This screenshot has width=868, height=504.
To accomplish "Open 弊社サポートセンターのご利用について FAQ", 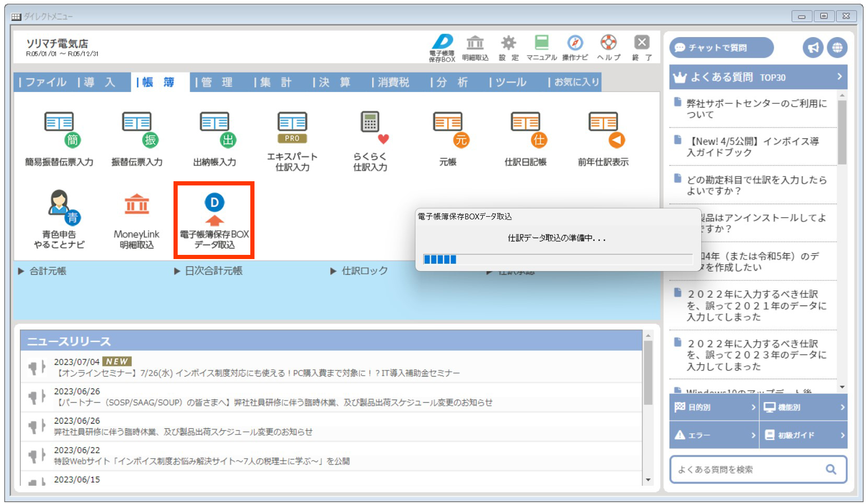I will pyautogui.click(x=753, y=109).
